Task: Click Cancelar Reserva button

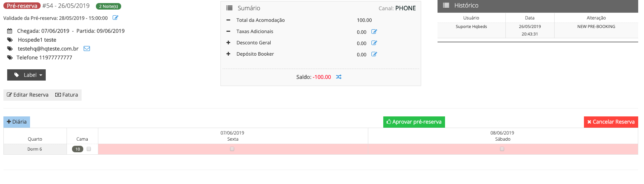Action: click(x=611, y=122)
